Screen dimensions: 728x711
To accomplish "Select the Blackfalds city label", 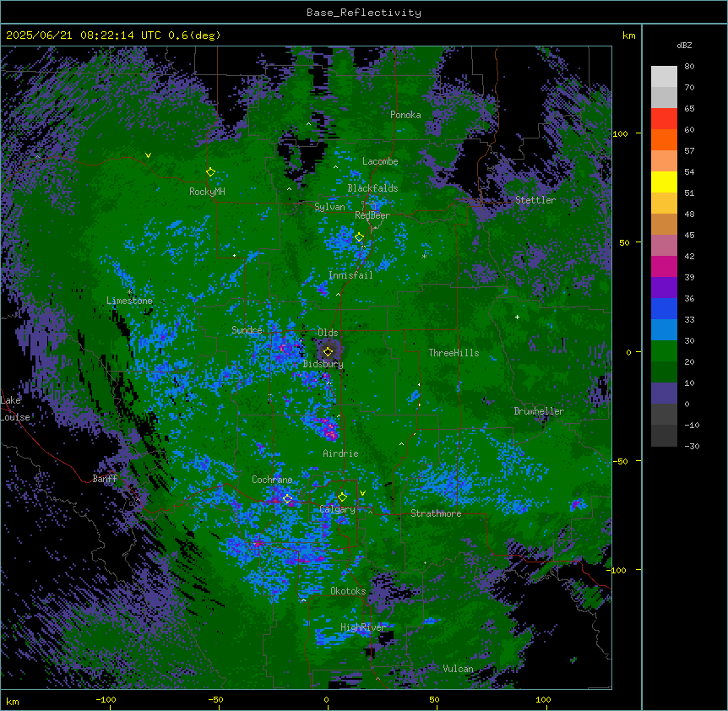I will pos(372,188).
